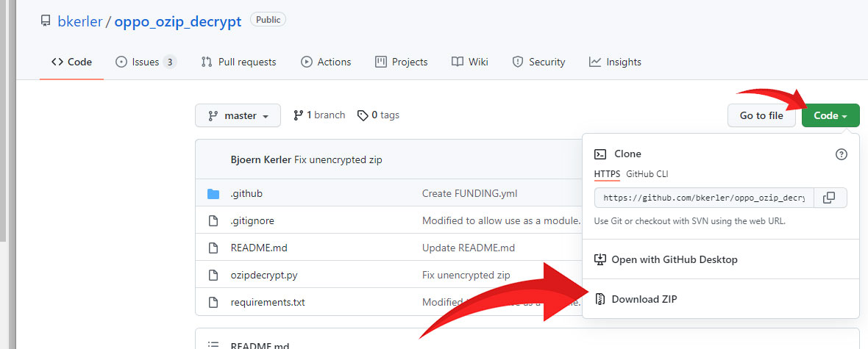Click the list icon in README.md header
This screenshot has height=349, width=868.
[x=213, y=345]
